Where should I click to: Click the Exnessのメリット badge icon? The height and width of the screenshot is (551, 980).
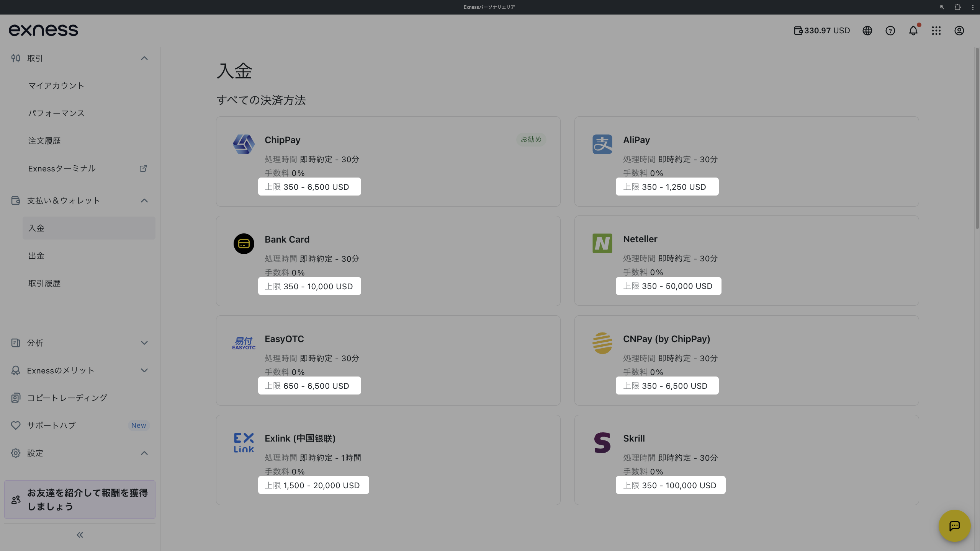click(x=16, y=370)
